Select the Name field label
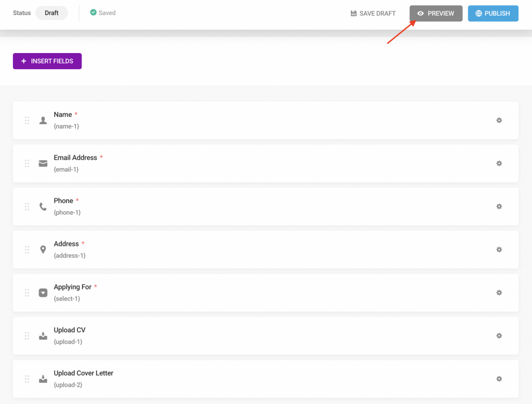This screenshot has width=532, height=404. click(x=63, y=115)
